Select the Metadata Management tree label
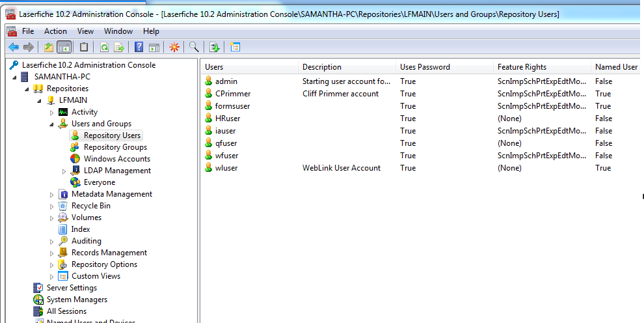 112,194
